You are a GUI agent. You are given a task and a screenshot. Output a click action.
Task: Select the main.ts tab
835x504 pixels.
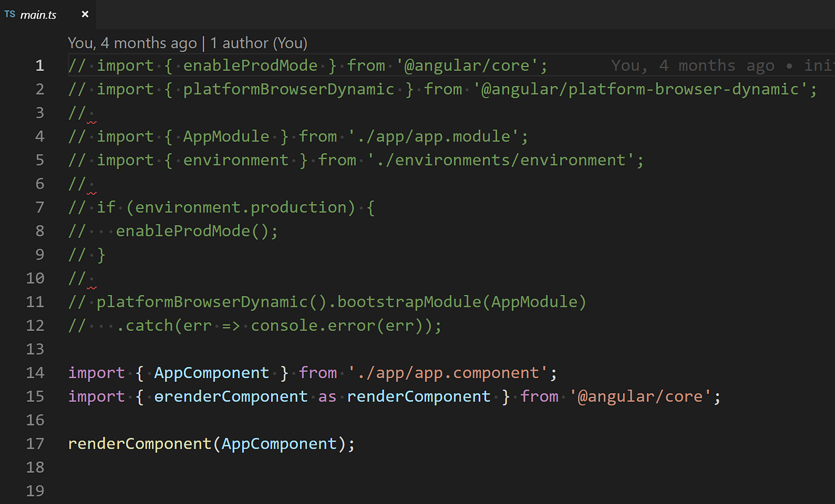coord(39,14)
